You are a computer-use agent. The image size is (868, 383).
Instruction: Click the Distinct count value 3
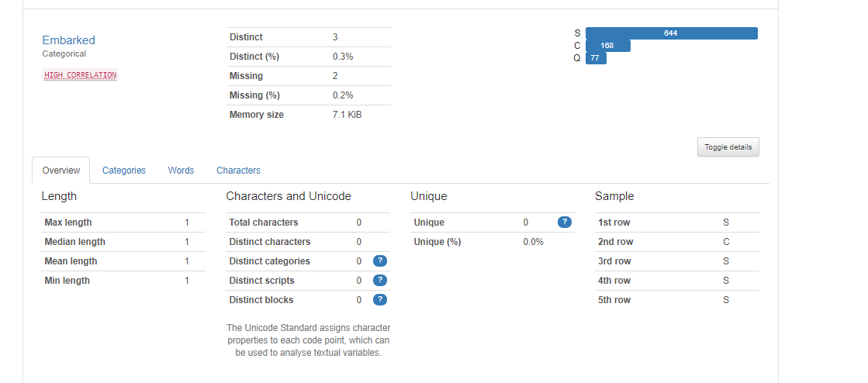(x=335, y=37)
